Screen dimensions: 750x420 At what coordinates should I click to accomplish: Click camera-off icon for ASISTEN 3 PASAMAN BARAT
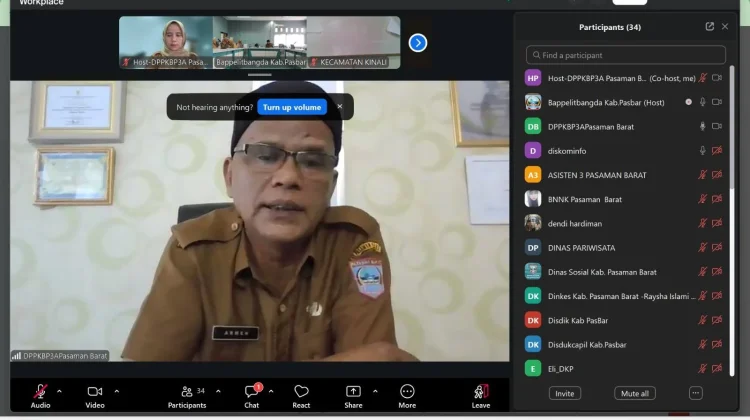717,175
